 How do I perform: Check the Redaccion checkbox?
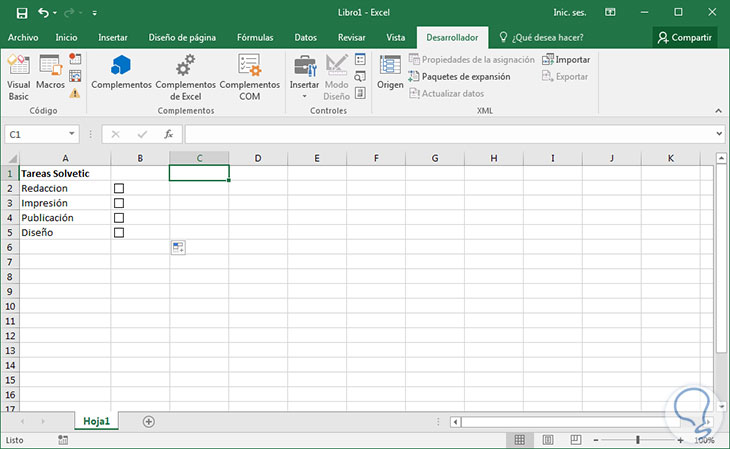coord(119,188)
